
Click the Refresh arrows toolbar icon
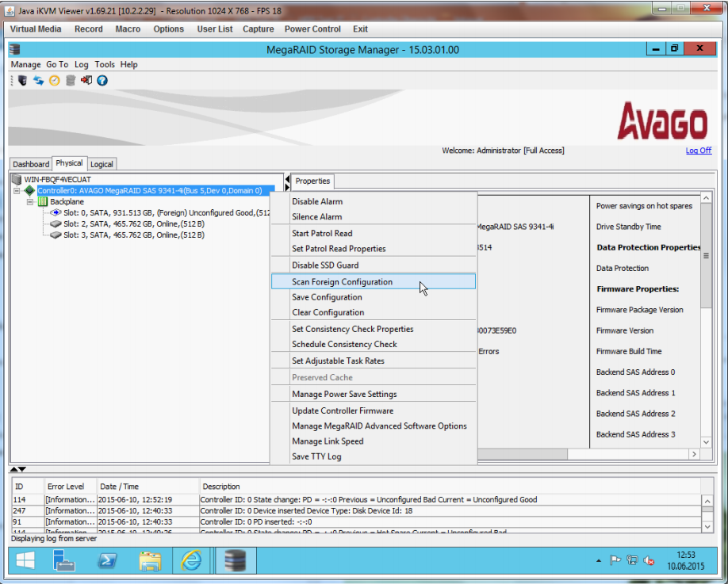38,80
